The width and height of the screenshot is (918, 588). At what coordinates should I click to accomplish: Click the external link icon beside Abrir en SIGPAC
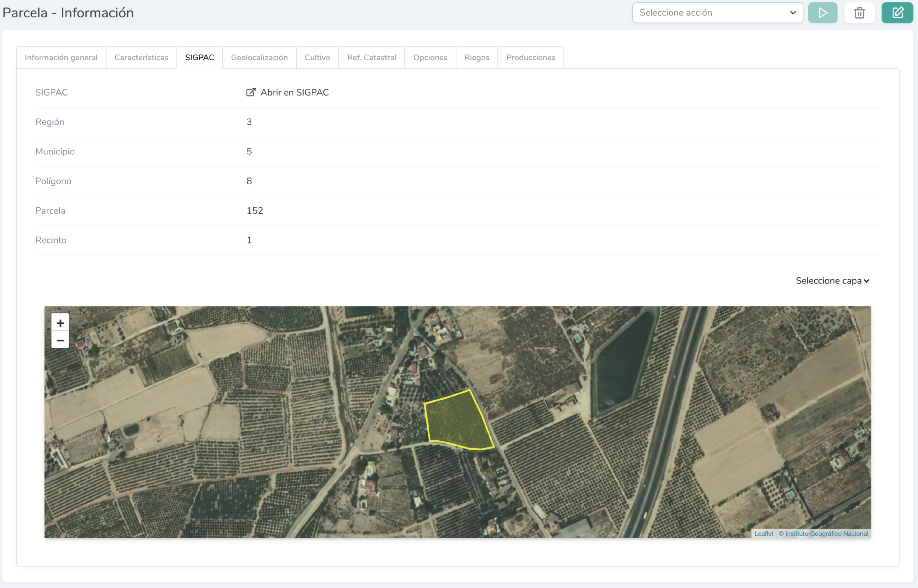(x=251, y=92)
